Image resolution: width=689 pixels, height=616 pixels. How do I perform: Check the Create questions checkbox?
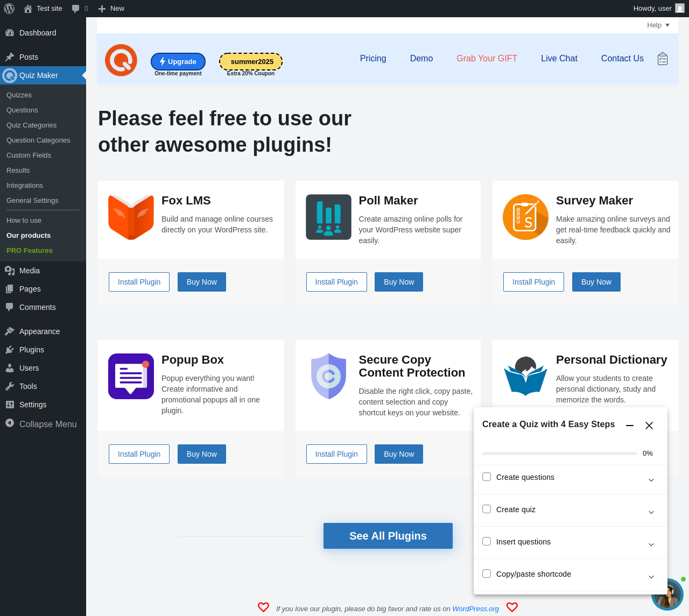pyautogui.click(x=487, y=477)
